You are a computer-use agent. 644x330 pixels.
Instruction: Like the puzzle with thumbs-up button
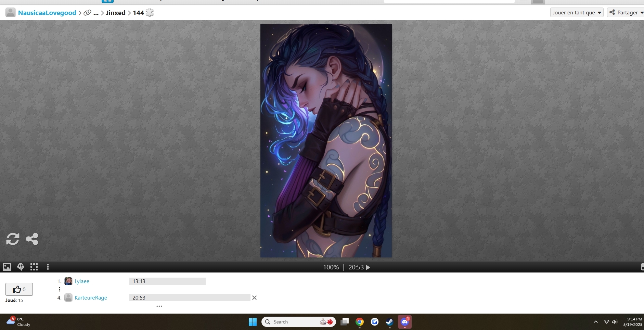19,289
